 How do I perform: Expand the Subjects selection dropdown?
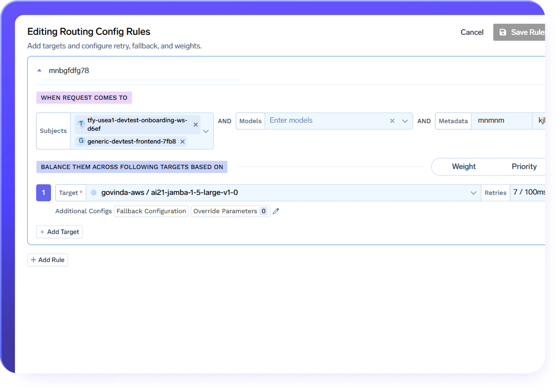click(x=206, y=131)
